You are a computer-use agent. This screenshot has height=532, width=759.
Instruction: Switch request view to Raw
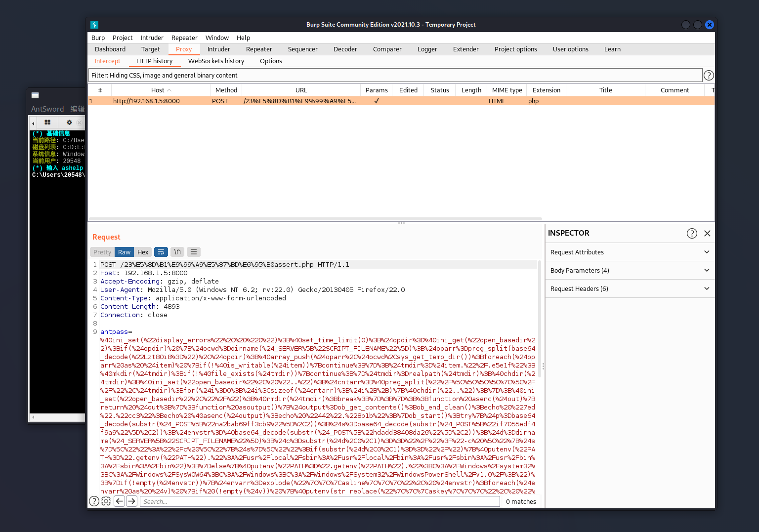[125, 252]
